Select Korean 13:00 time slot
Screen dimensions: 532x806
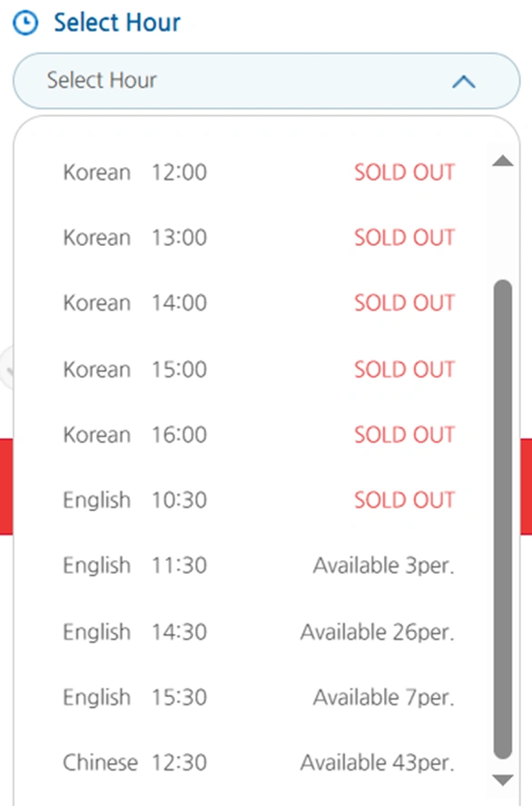(x=259, y=238)
